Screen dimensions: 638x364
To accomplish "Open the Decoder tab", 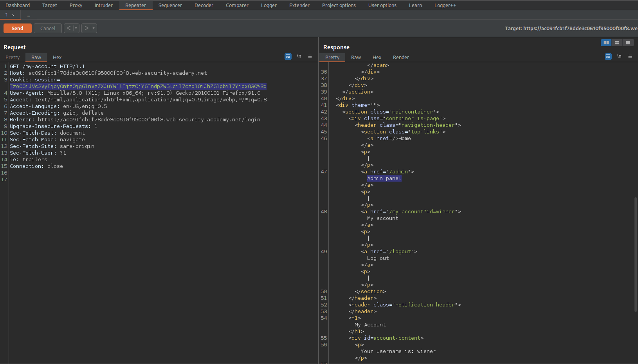I will click(x=204, y=5).
